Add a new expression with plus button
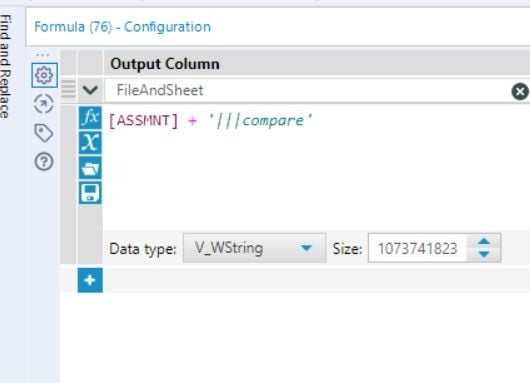The height and width of the screenshot is (383, 530). [90, 280]
